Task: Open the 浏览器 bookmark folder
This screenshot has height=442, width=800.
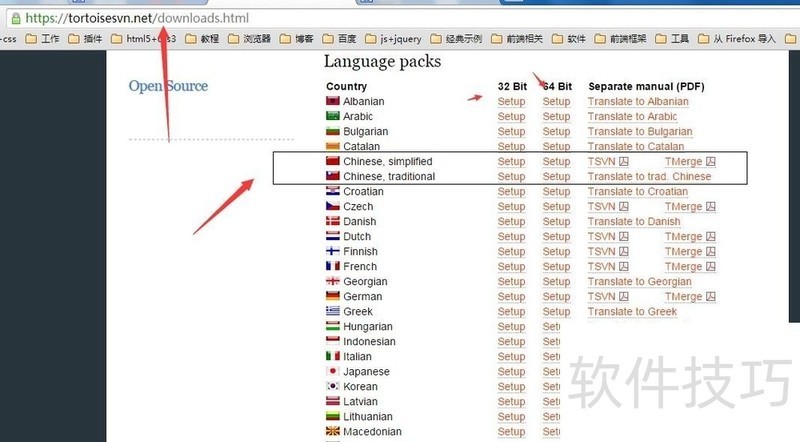Action: click(249, 39)
